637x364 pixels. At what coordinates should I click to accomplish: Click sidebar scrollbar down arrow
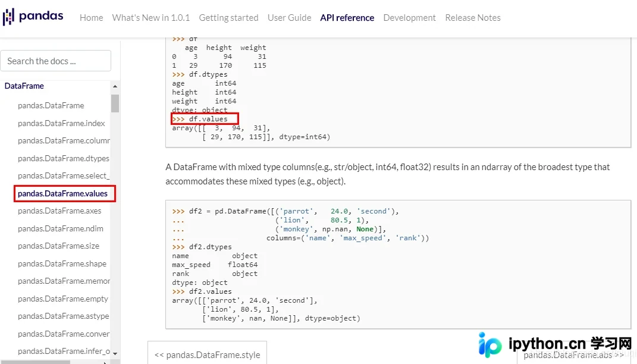click(x=115, y=353)
